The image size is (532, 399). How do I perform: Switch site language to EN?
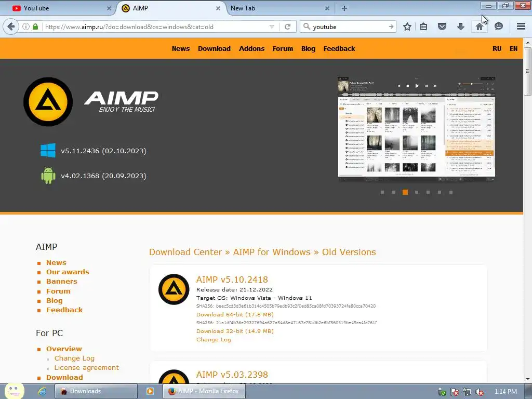point(513,48)
